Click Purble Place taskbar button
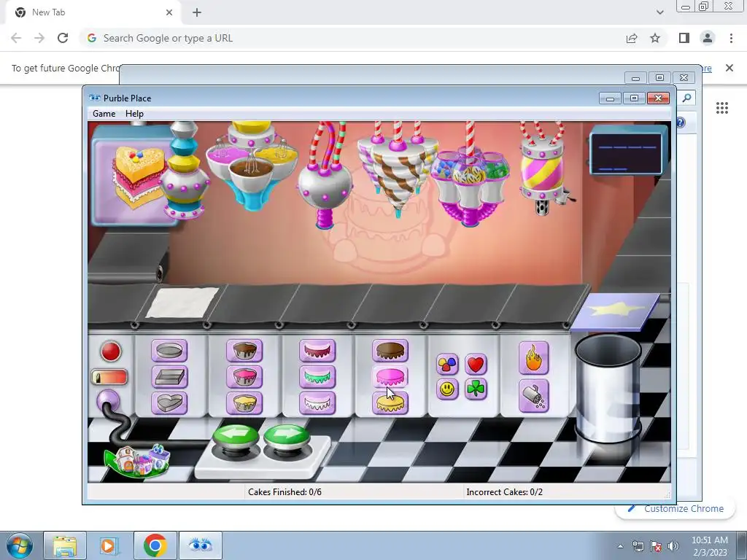 point(200,545)
